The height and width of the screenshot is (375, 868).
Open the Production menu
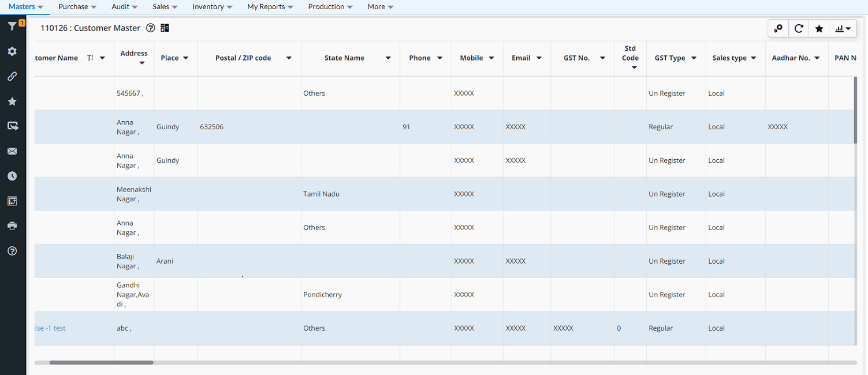click(x=330, y=7)
